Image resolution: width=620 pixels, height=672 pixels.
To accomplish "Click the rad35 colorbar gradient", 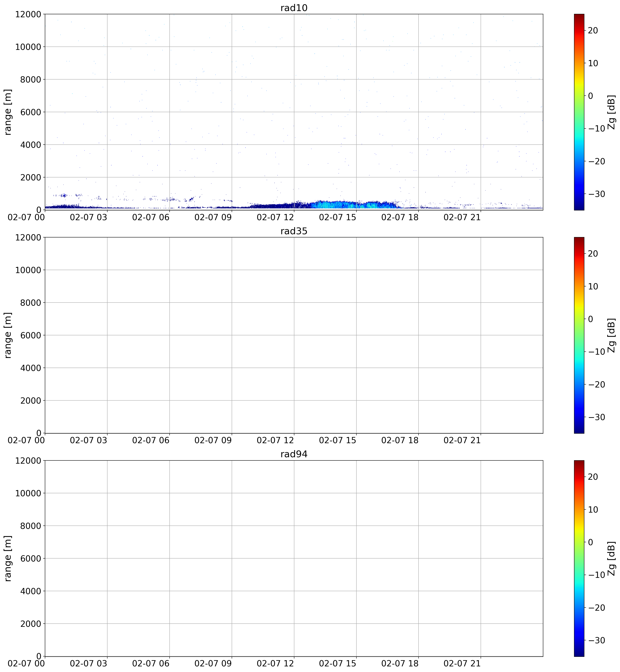I will (x=579, y=335).
